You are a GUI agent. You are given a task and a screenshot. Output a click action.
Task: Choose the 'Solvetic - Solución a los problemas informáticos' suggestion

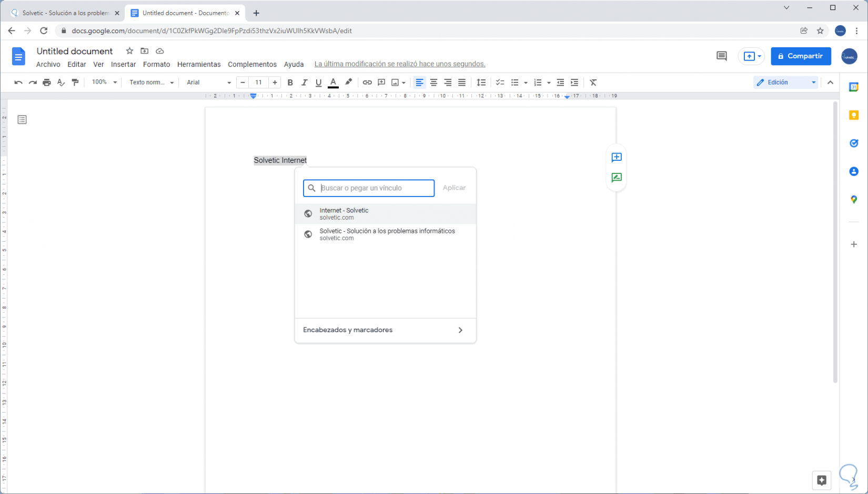(386, 234)
